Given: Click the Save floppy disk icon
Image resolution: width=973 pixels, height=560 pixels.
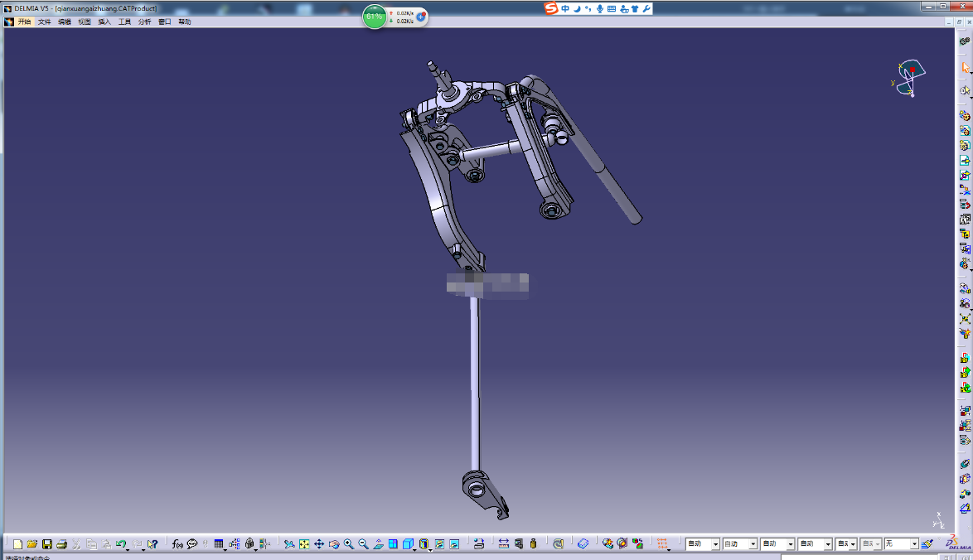Looking at the screenshot, I should tap(47, 544).
